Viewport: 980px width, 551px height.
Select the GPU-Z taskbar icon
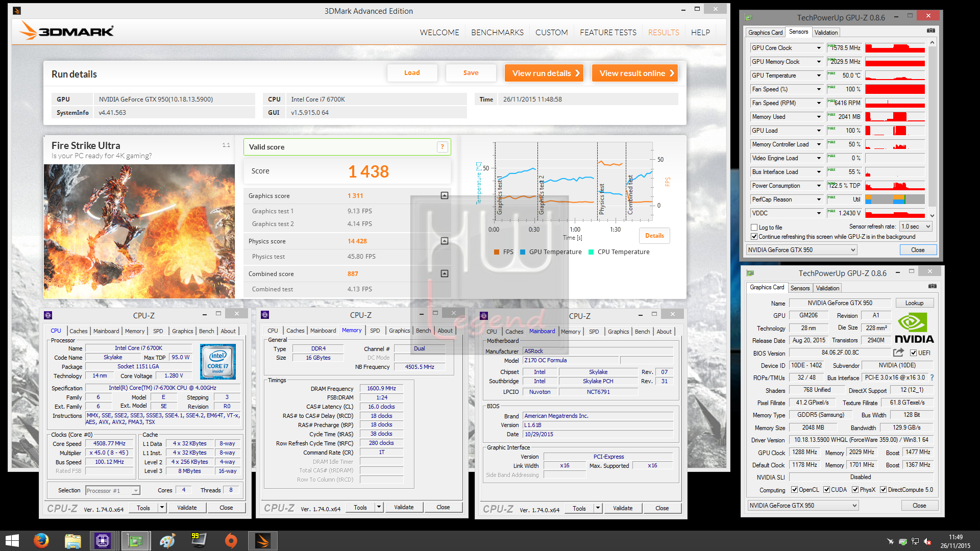135,540
